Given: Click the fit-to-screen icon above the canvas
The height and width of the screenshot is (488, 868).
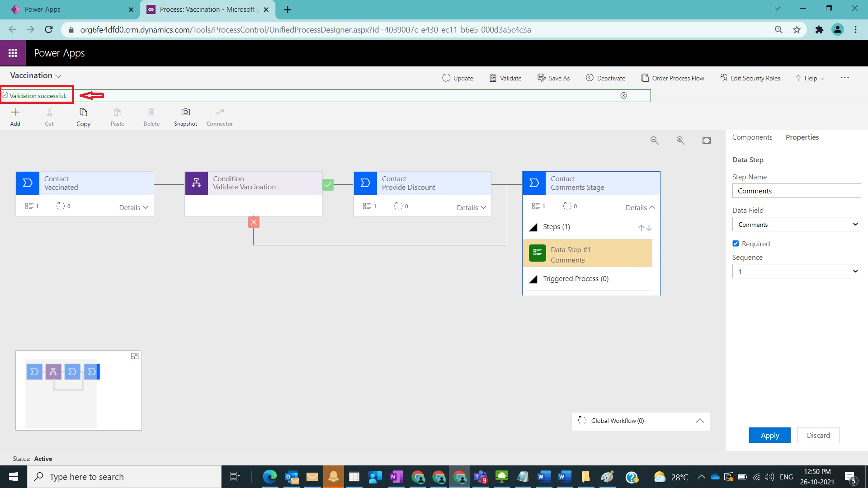Looking at the screenshot, I should (707, 140).
